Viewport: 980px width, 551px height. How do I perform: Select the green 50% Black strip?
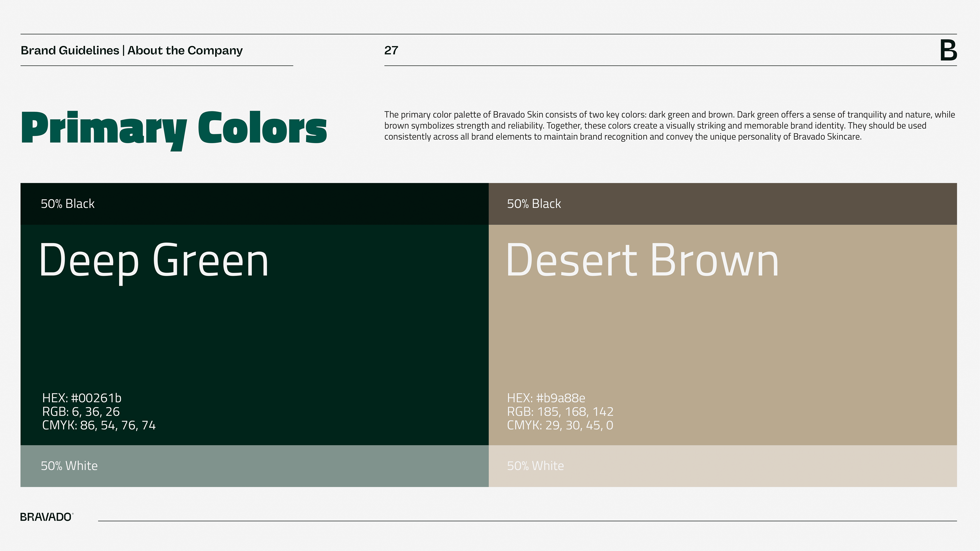254,204
